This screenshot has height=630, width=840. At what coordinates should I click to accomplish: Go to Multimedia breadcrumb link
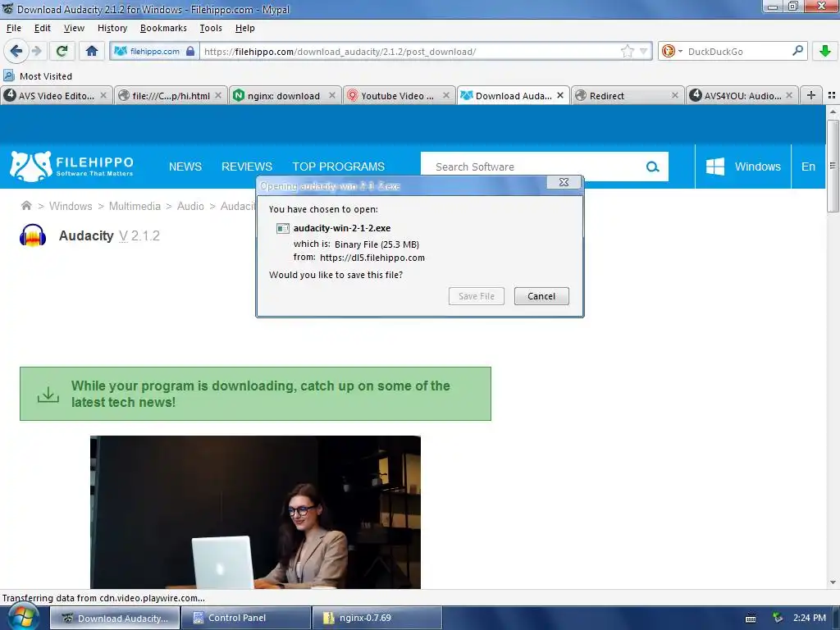coord(135,206)
